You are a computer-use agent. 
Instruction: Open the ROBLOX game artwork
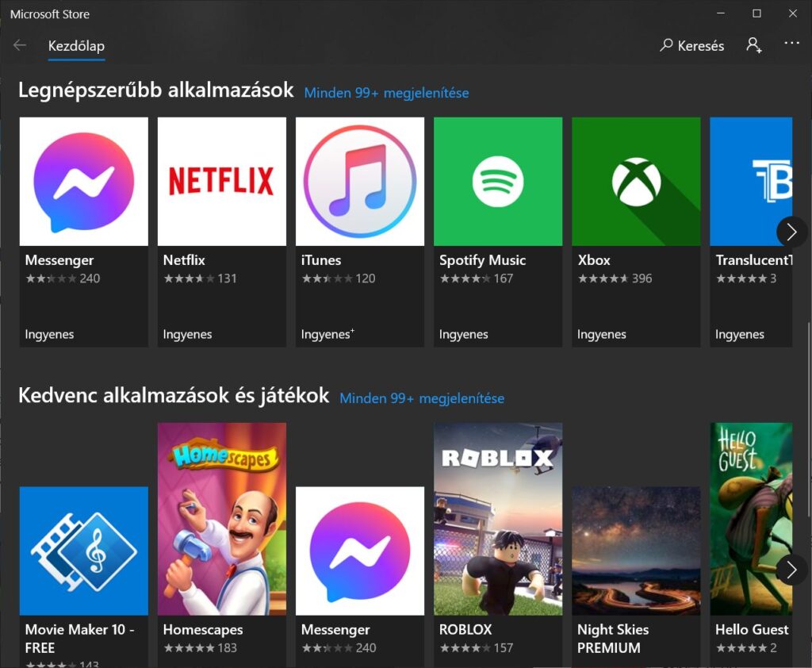coord(498,519)
